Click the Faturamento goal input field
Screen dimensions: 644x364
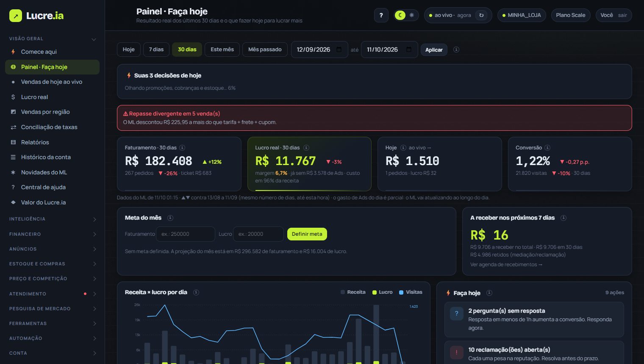186,234
